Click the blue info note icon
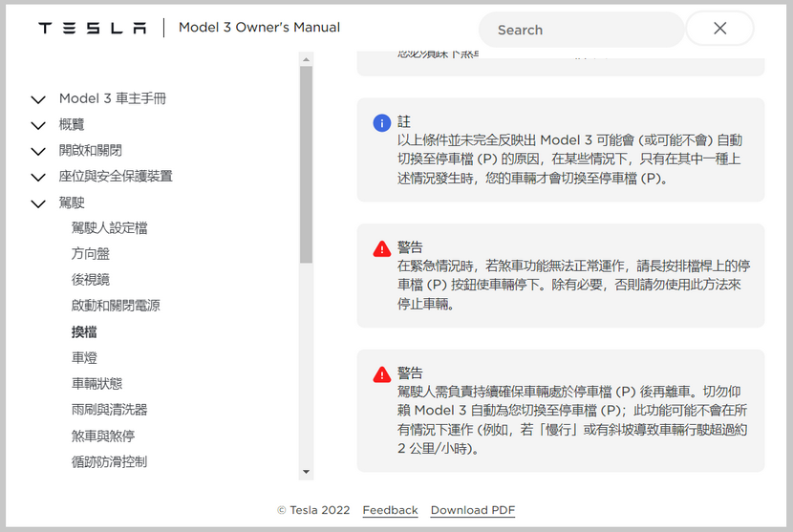 pyautogui.click(x=381, y=123)
